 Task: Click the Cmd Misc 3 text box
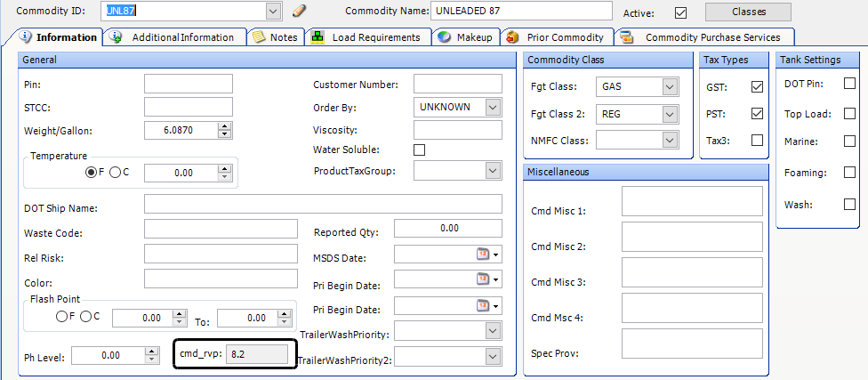pyautogui.click(x=692, y=272)
